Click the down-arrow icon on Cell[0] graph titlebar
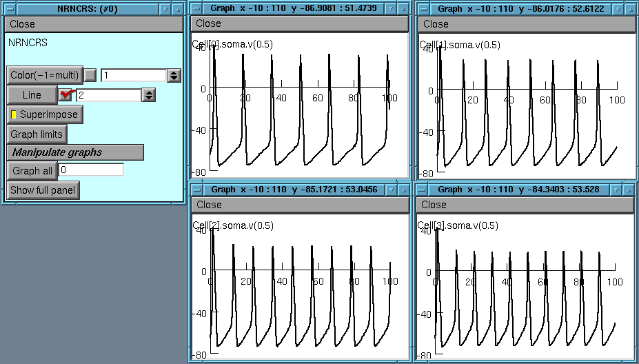This screenshot has height=364, width=639. (x=391, y=9)
